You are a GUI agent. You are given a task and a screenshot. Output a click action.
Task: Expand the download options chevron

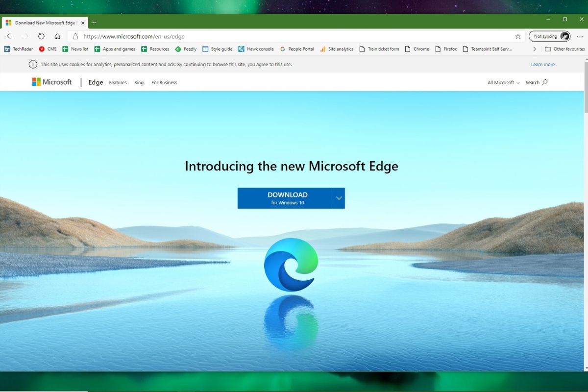click(339, 198)
